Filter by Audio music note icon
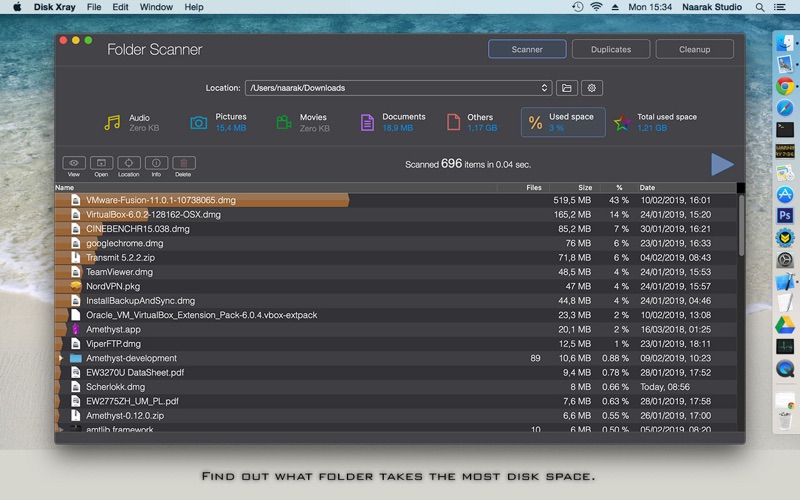This screenshot has height=500, width=800. coord(112,122)
